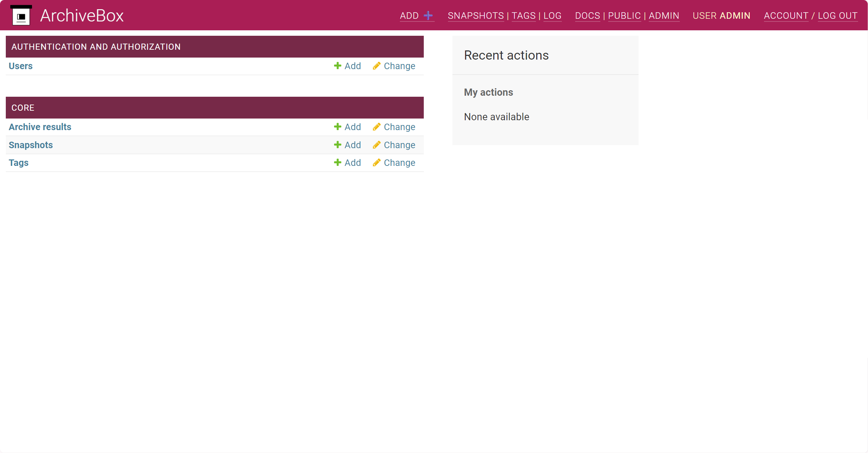
Task: Open PUBLIC from the top navigation
Action: pyautogui.click(x=624, y=16)
